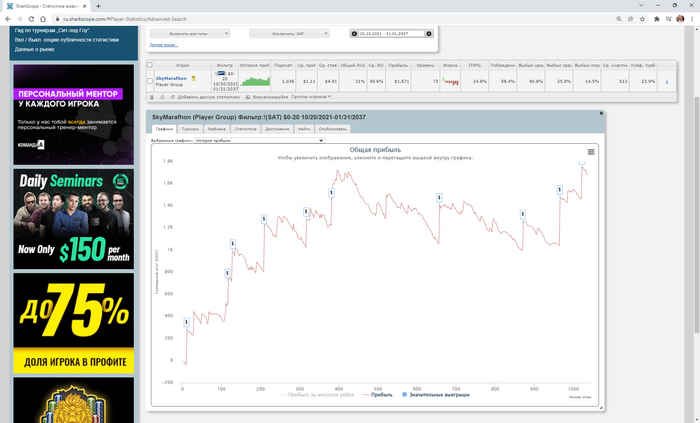700x423 pixels.
Task: Click the address bar URL
Action: pyautogui.click(x=125, y=19)
